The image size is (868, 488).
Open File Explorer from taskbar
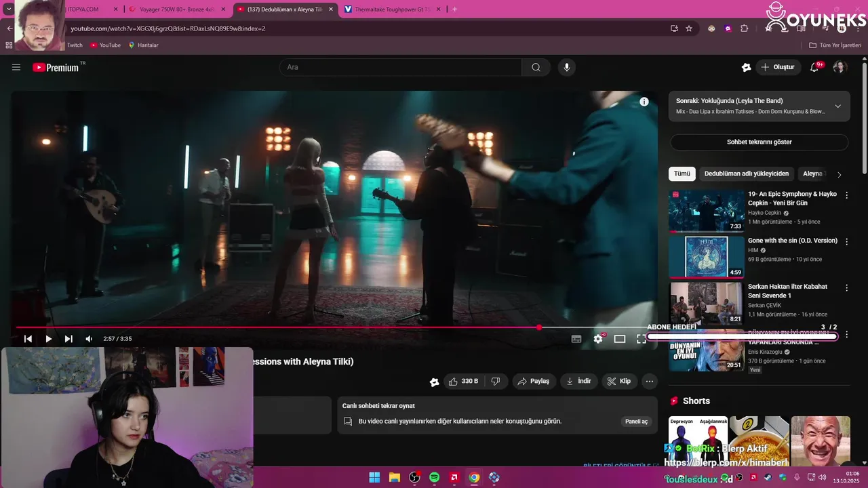(x=394, y=477)
